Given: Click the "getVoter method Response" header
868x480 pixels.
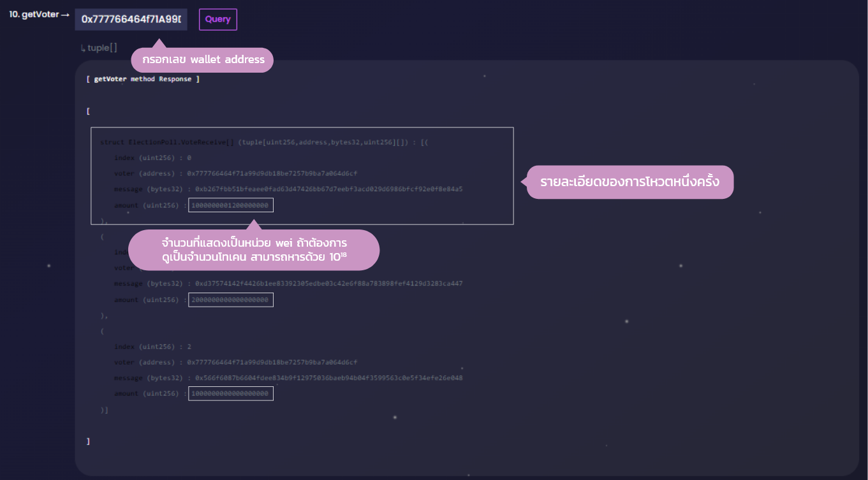Looking at the screenshot, I should (x=143, y=79).
